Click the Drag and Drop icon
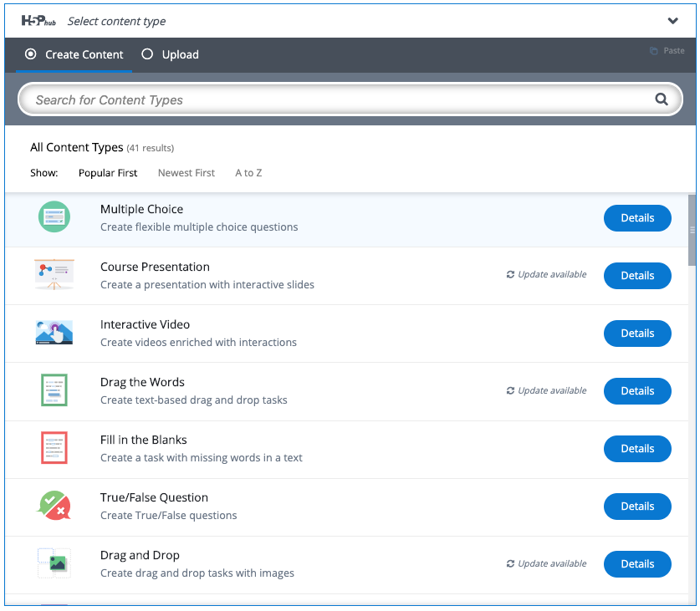700x611 pixels. click(54, 563)
